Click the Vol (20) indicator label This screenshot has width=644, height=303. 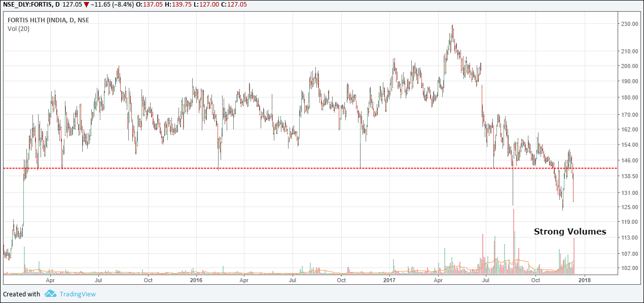click(18, 29)
